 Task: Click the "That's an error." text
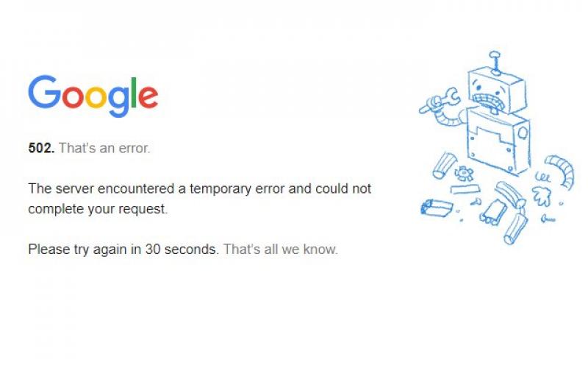[x=104, y=148]
